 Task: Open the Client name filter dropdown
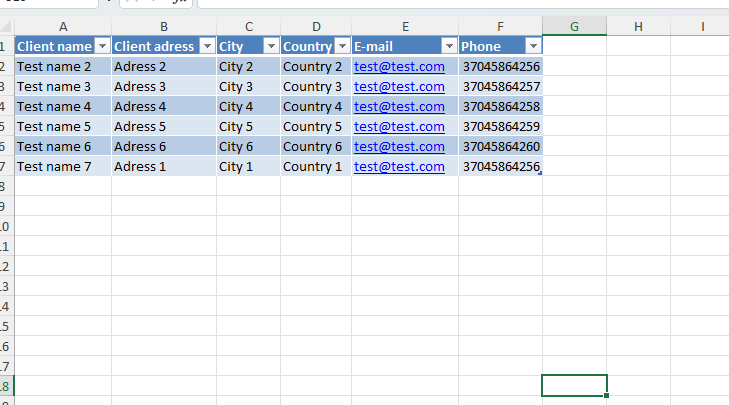[102, 46]
